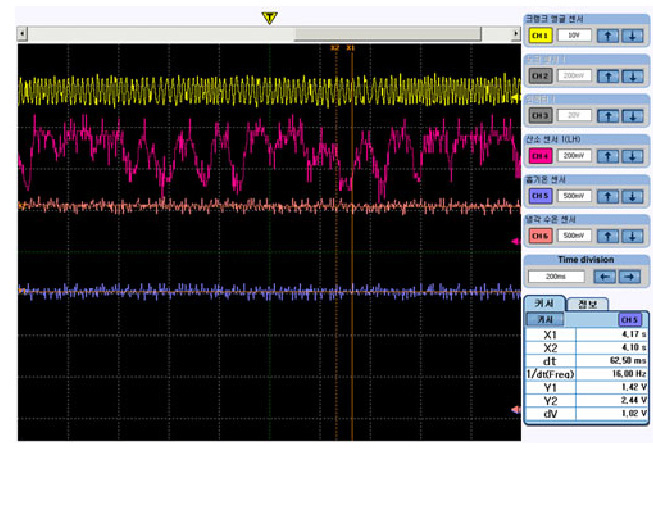The width and height of the screenshot is (653, 512).
Task: Switch to the active 커서 cursor tab
Action: click(544, 303)
